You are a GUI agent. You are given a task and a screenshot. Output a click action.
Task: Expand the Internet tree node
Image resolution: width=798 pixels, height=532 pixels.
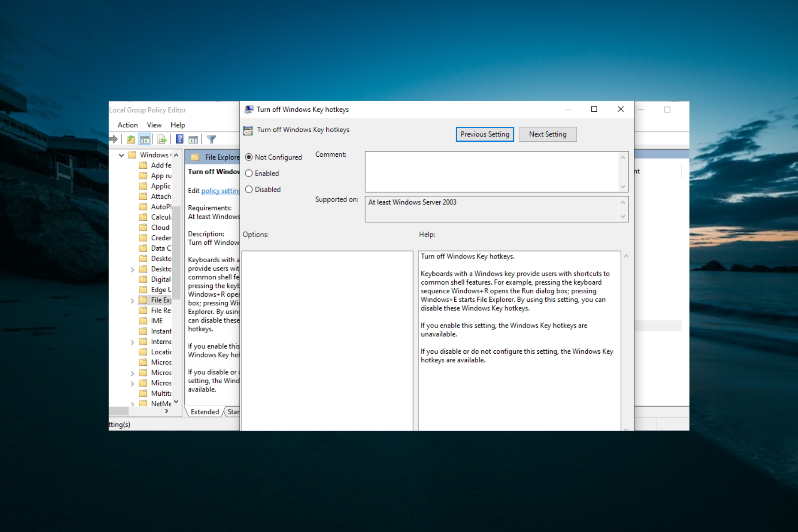(133, 342)
